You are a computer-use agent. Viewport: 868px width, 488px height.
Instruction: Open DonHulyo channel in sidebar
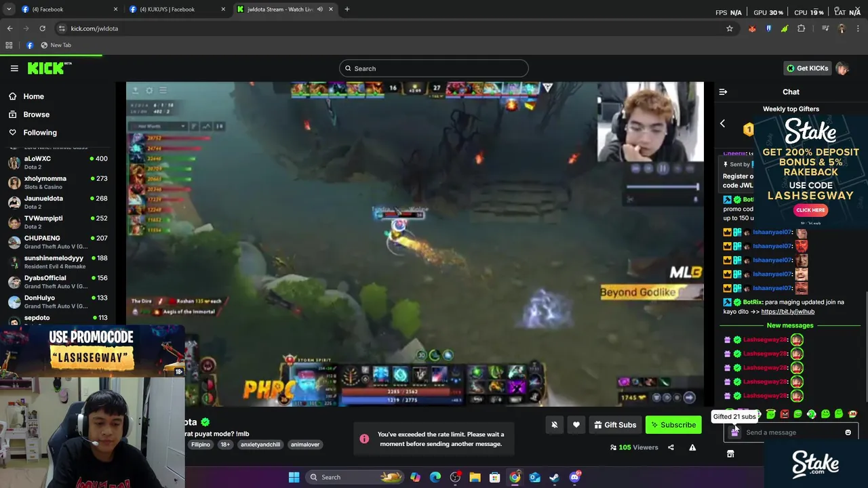click(x=58, y=302)
